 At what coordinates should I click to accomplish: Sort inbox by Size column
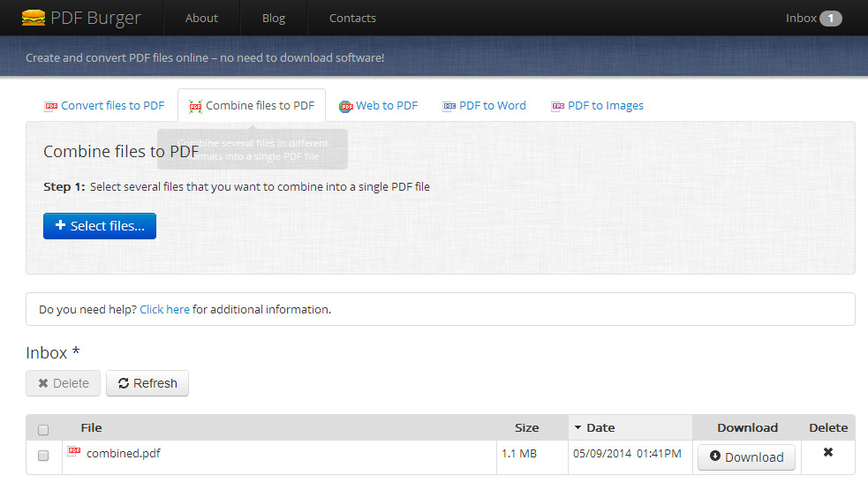click(x=526, y=427)
